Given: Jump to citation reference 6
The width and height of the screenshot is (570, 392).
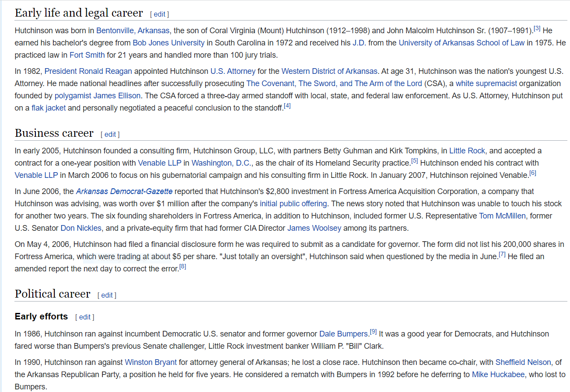Looking at the screenshot, I should [532, 173].
